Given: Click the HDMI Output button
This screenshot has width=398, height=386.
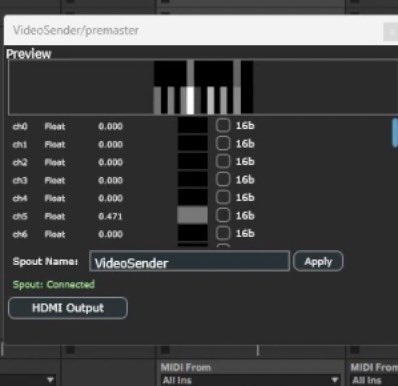Looking at the screenshot, I should coord(68,308).
